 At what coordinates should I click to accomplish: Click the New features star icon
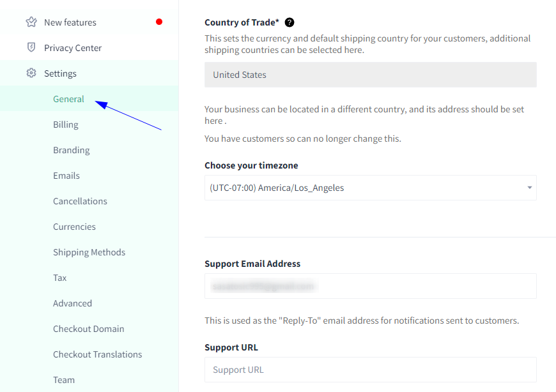point(31,22)
